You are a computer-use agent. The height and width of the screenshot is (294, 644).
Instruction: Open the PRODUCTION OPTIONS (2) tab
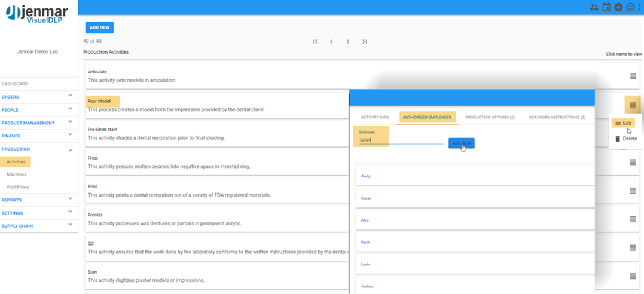pos(490,118)
